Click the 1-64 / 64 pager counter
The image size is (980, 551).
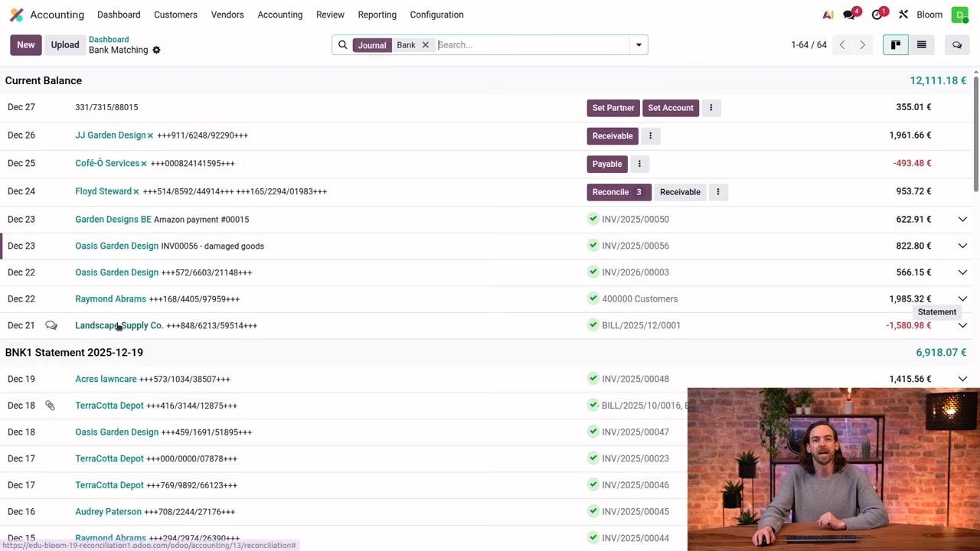point(808,45)
